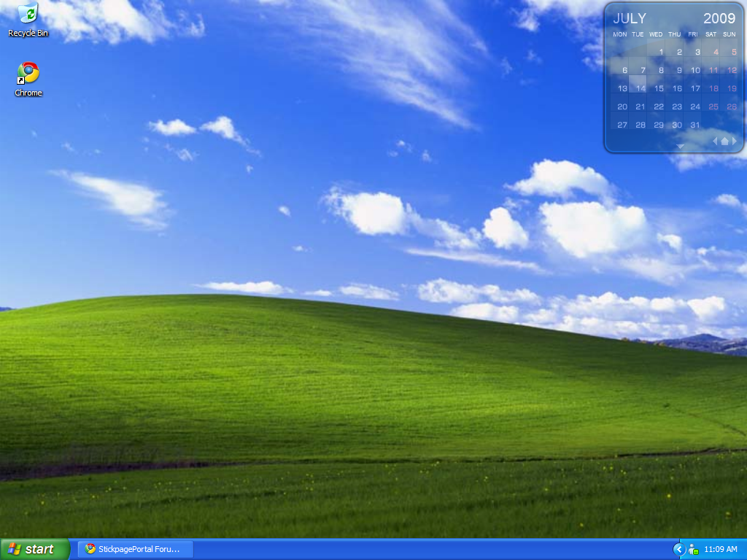Click the SUN weekday header in the calendar
The width and height of the screenshot is (747, 560).
729,34
